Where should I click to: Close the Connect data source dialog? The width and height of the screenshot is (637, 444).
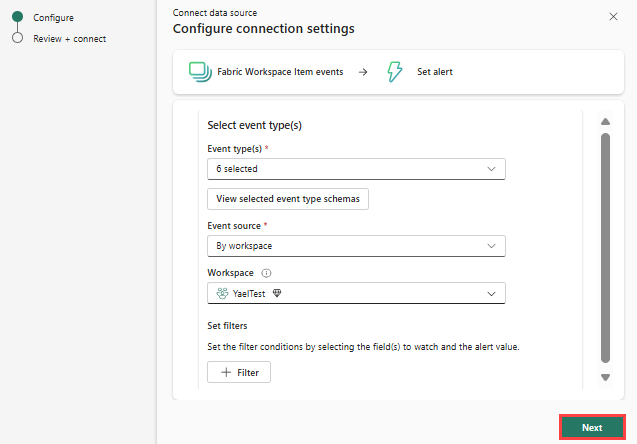[x=613, y=17]
